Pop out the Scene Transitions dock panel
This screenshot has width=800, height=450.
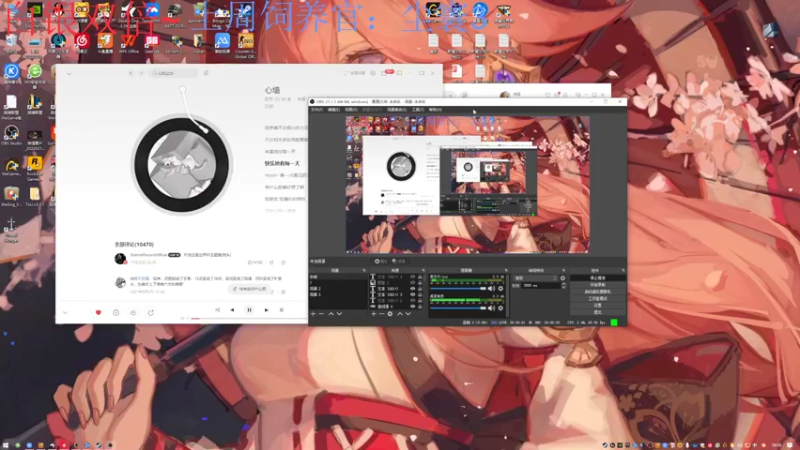click(564, 270)
